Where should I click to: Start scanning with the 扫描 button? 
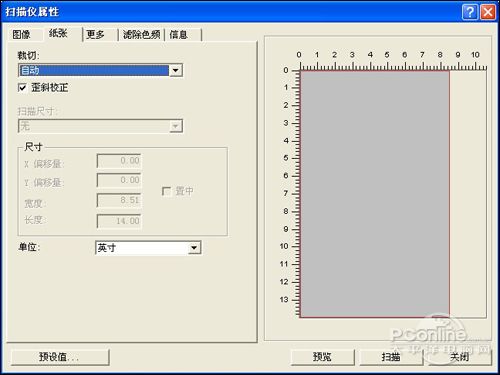(x=391, y=357)
